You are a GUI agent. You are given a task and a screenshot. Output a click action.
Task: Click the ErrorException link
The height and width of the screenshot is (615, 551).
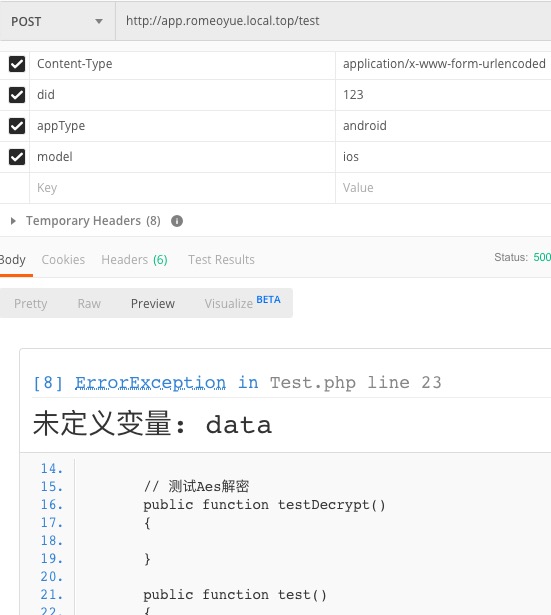point(150,382)
